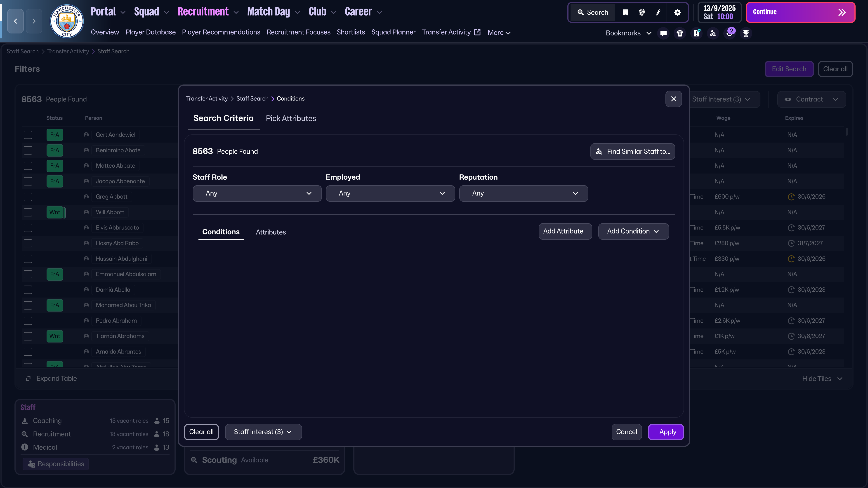Open the Add Condition dropdown
Image resolution: width=868 pixels, height=488 pixels.
pos(633,231)
